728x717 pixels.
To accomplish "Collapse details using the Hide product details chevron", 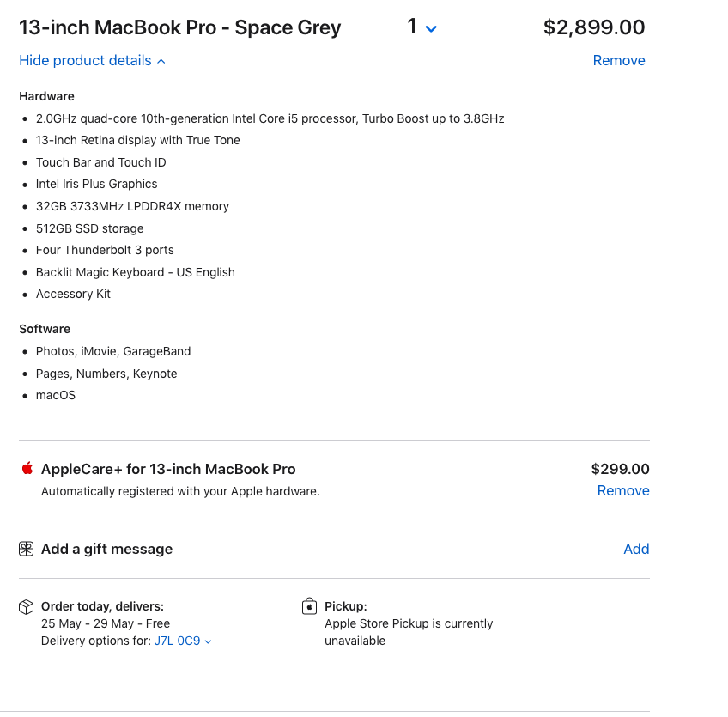I will 161,61.
